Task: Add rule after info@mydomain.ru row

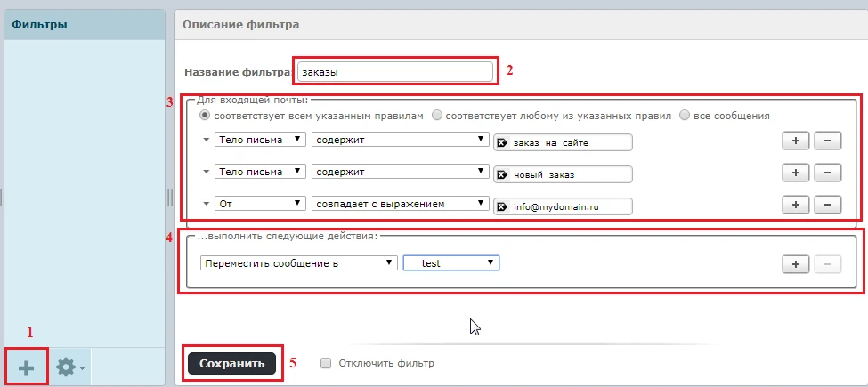Action: (x=794, y=205)
